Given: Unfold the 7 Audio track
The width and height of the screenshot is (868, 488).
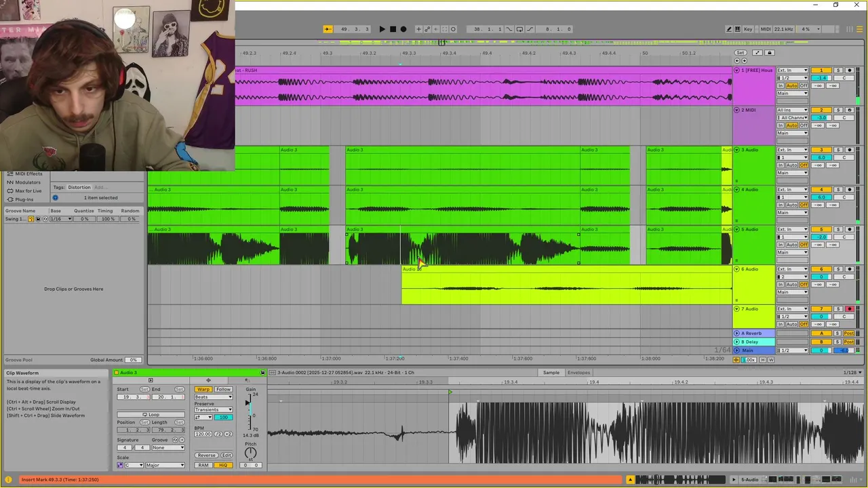Looking at the screenshot, I should (736, 309).
